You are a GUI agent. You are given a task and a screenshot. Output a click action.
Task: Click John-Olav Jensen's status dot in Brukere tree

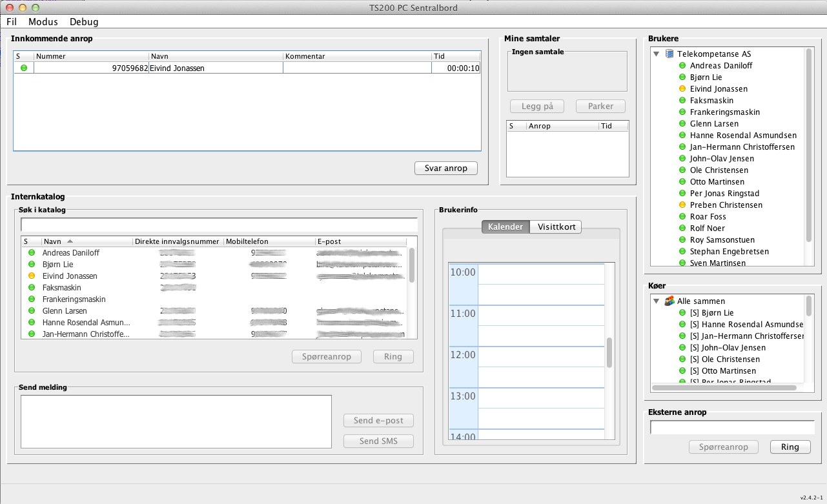[x=682, y=158]
